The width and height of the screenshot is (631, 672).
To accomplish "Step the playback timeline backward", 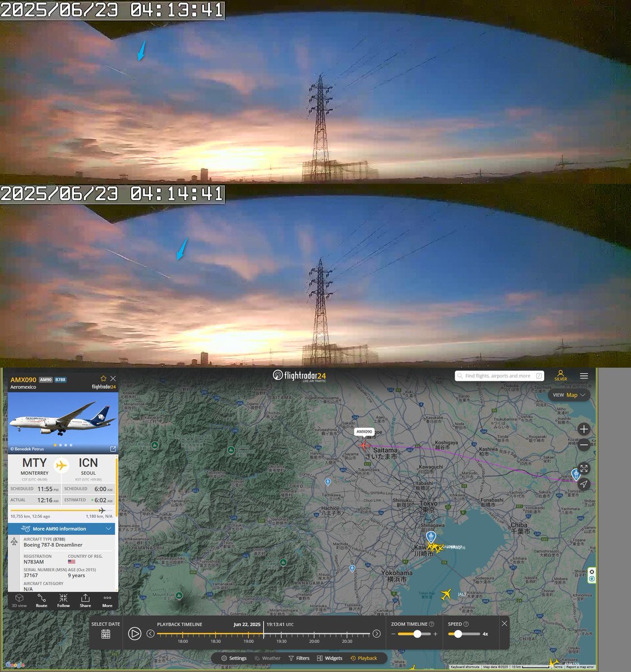I will coord(150,634).
